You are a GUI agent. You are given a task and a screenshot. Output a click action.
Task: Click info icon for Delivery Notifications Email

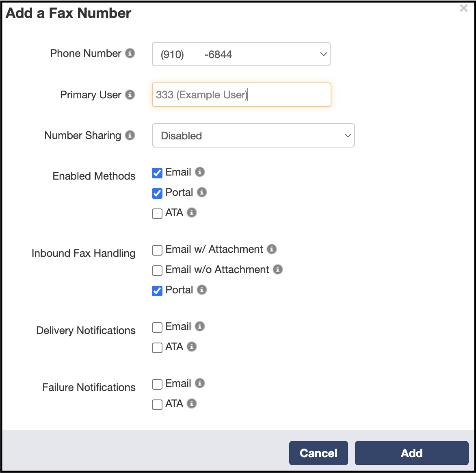(x=199, y=327)
